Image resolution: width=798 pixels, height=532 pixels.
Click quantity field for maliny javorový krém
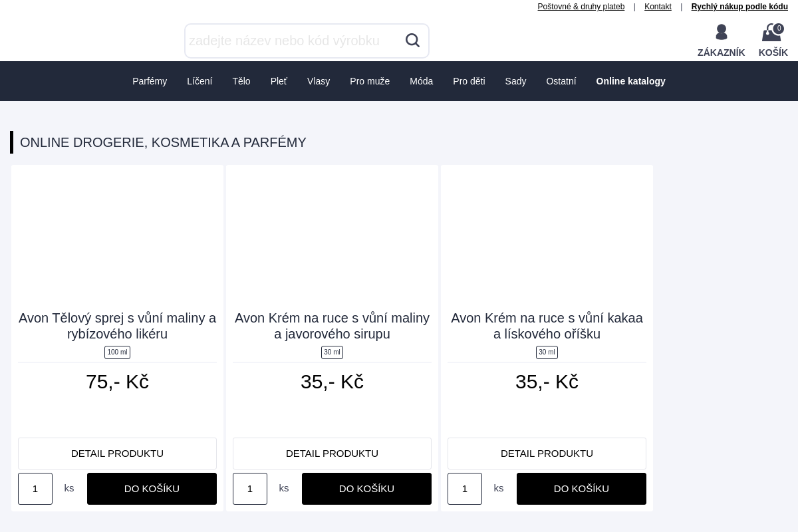pos(250,489)
